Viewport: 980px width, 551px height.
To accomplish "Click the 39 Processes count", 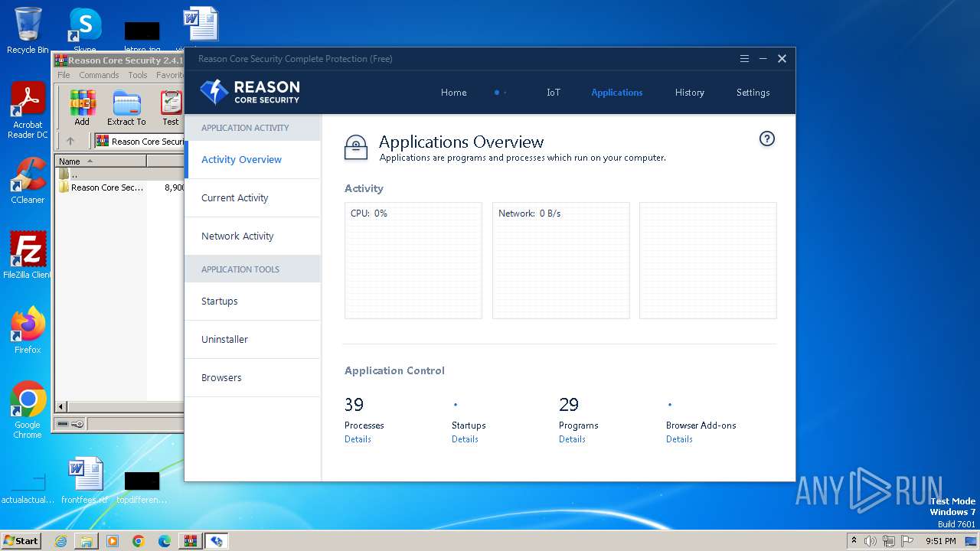I will [x=354, y=404].
